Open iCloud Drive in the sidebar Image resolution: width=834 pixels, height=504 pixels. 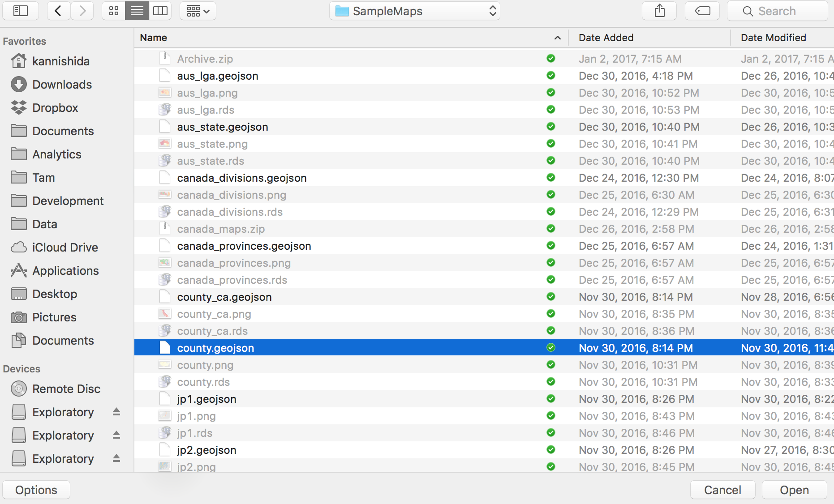click(x=65, y=247)
